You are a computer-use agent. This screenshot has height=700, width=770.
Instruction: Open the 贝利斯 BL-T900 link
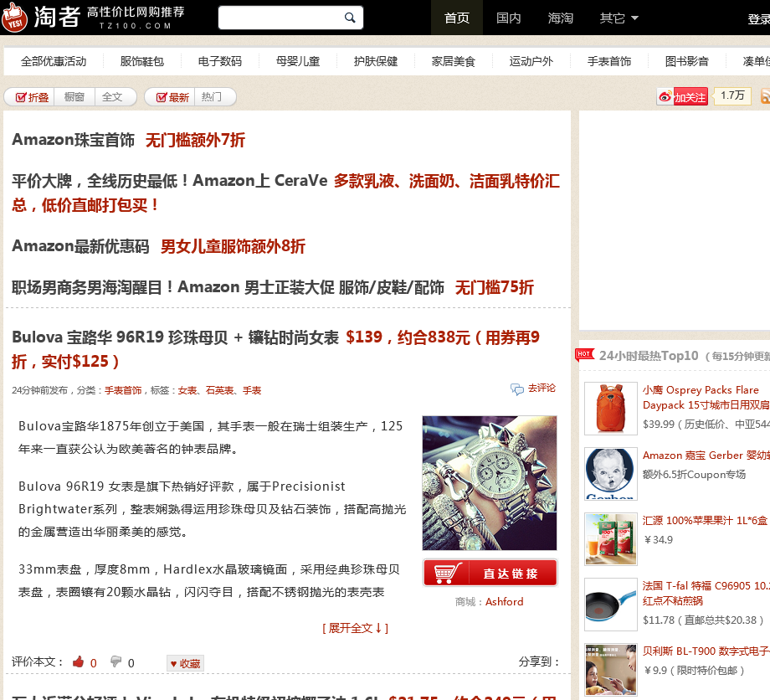pos(706,651)
